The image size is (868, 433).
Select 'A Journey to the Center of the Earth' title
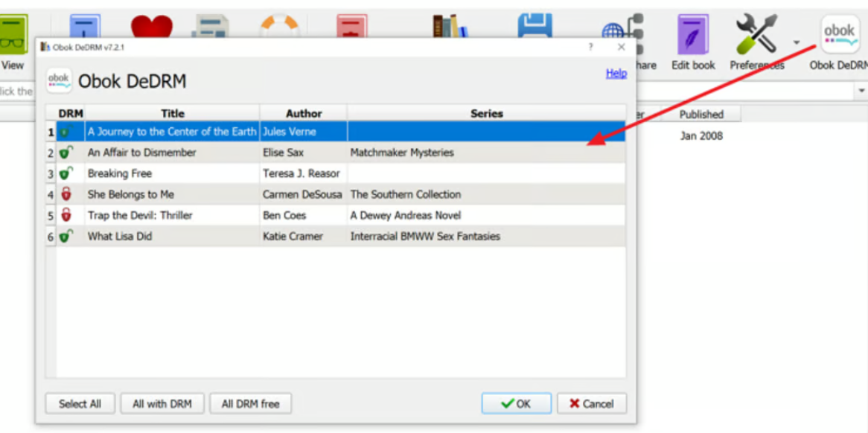pos(172,132)
